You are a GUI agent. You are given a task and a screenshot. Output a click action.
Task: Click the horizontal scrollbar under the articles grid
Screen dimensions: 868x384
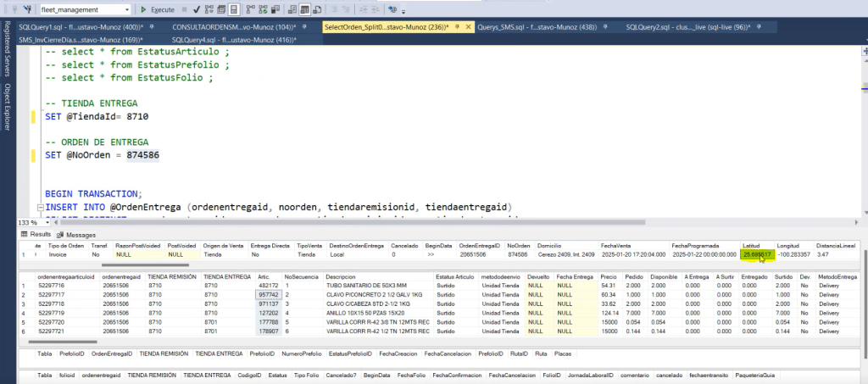63,342
